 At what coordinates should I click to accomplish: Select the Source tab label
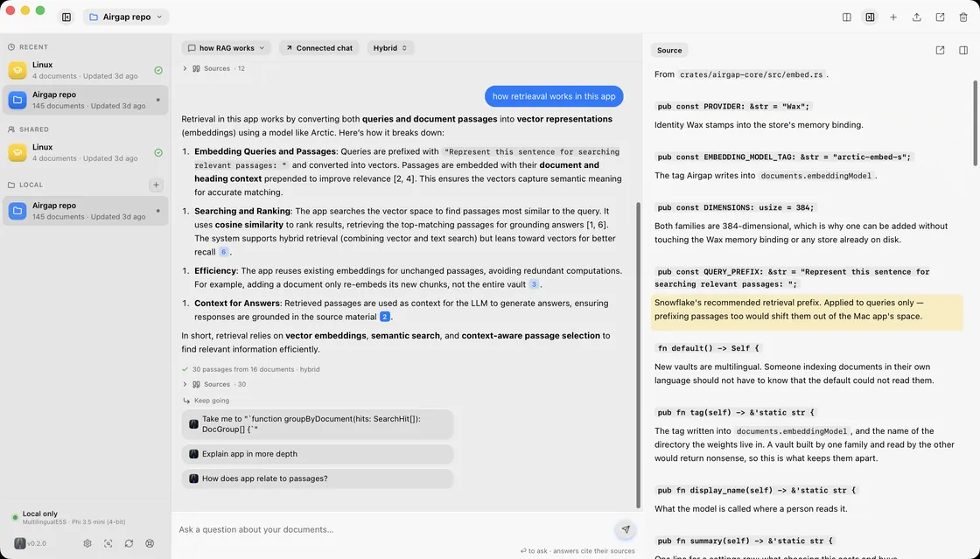point(668,51)
